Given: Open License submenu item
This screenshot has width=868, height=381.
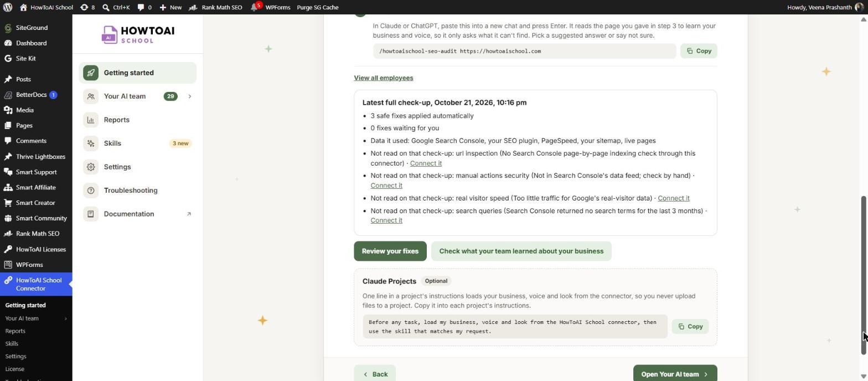Looking at the screenshot, I should (14, 369).
